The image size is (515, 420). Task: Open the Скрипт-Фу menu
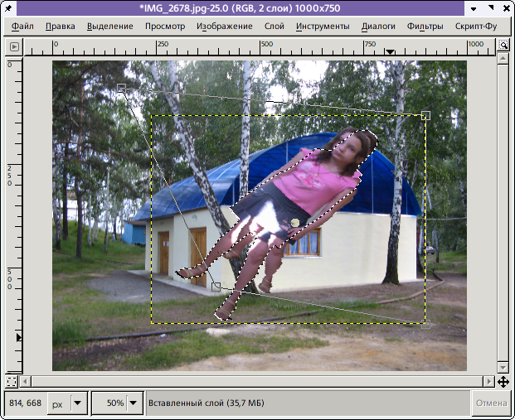click(476, 26)
